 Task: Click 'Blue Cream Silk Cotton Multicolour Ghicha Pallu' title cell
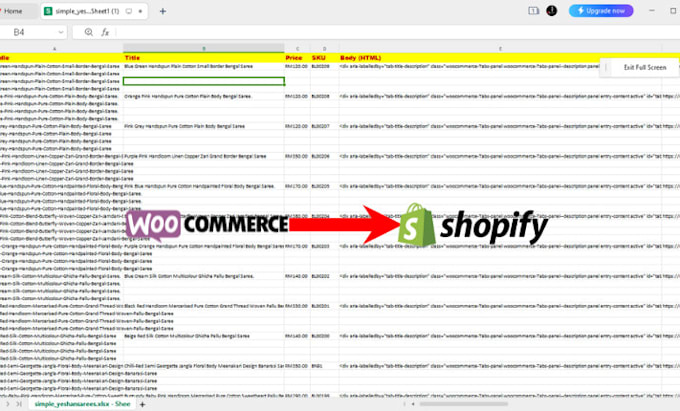coord(204,276)
